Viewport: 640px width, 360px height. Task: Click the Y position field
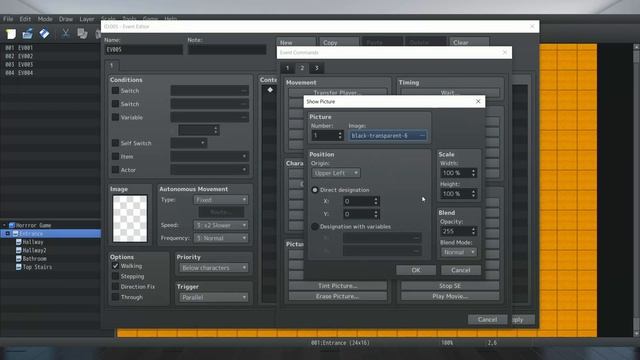point(361,214)
